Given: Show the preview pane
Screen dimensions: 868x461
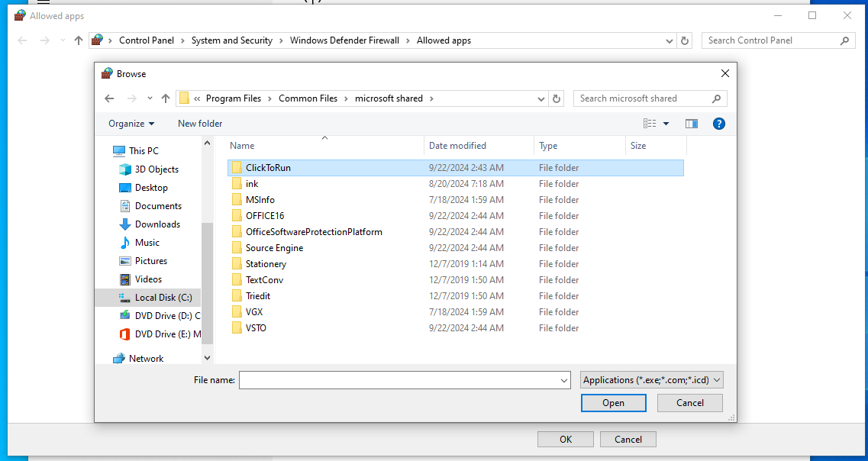Looking at the screenshot, I should coord(692,124).
